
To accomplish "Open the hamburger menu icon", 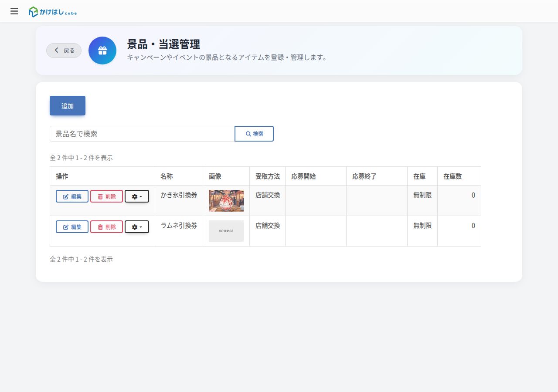I will 14,11.
